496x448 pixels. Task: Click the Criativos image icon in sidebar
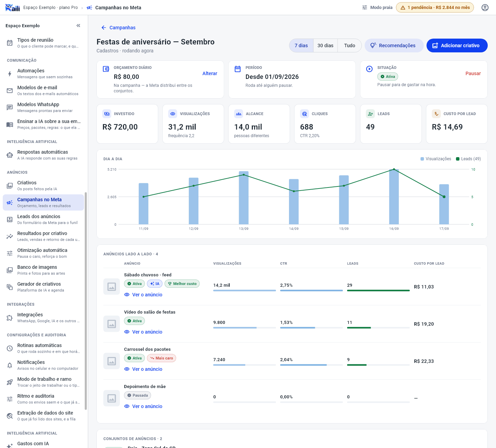10,185
